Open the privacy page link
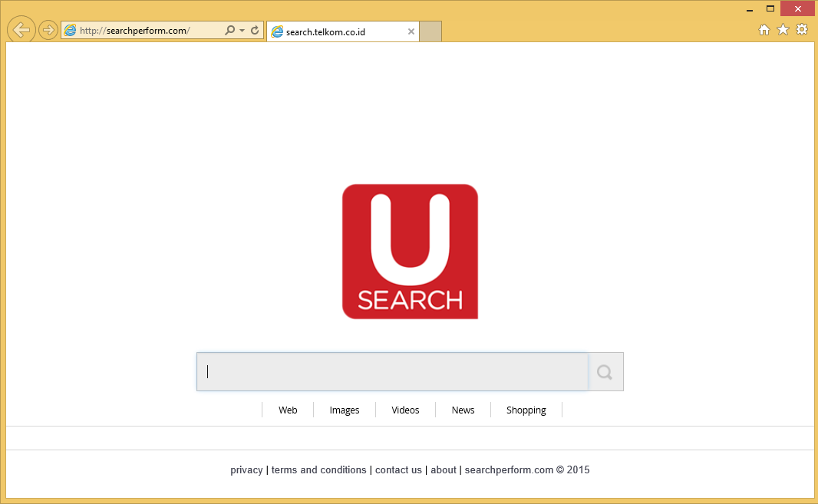818x504 pixels. click(246, 469)
